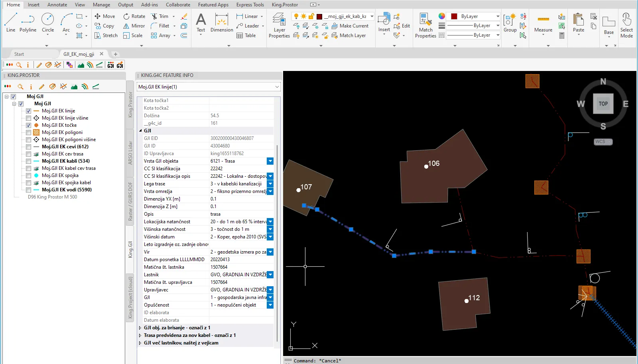This screenshot has height=364, width=638.
Task: Select the Circle tool in ribbon
Action: [48, 22]
